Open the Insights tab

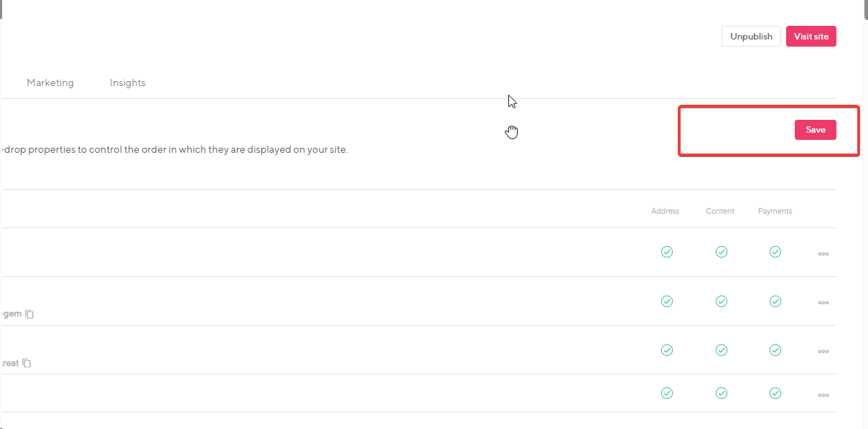point(128,82)
